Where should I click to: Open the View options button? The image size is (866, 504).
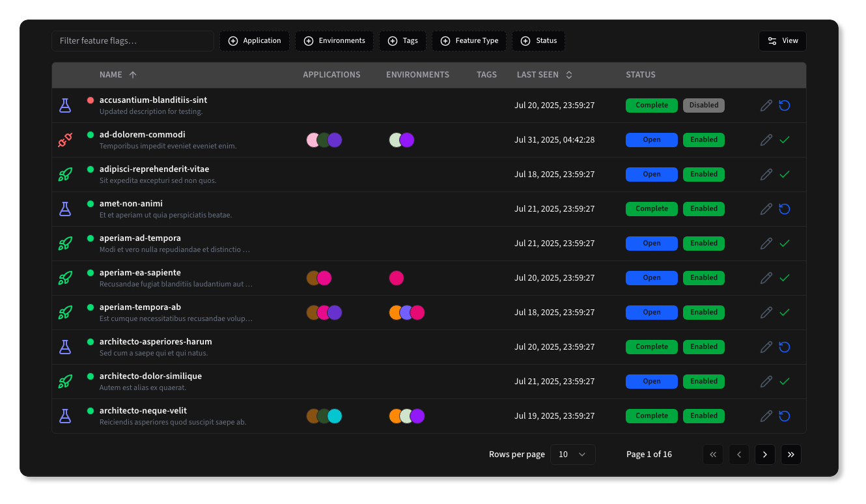pyautogui.click(x=782, y=41)
